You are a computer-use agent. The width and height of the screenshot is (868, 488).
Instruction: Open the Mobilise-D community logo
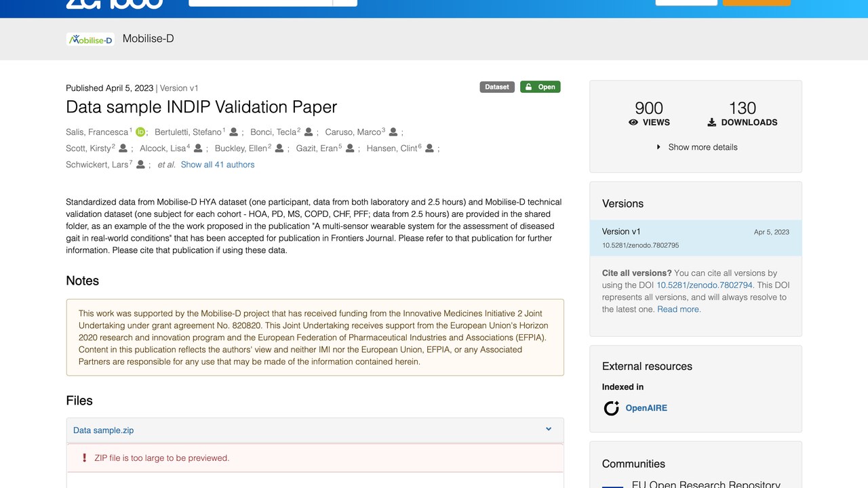(90, 39)
